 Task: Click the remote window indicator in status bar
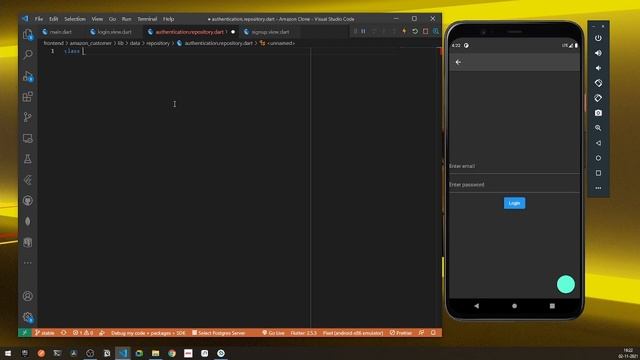point(24,333)
